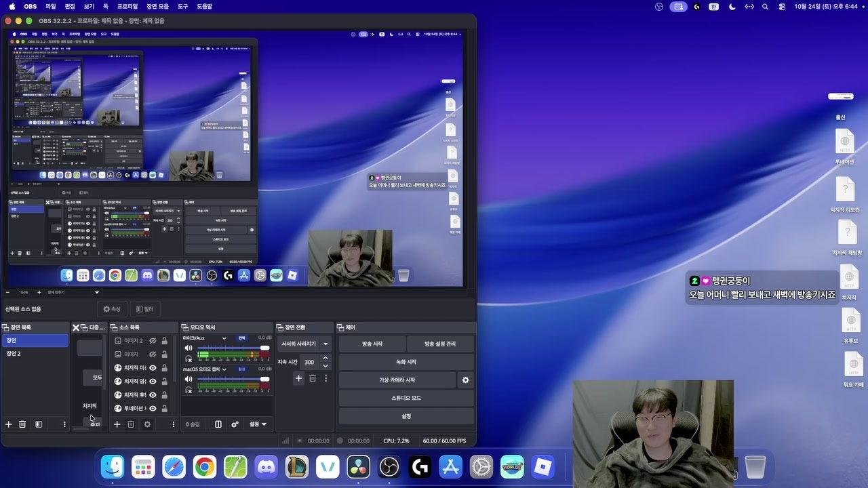This screenshot has width=868, height=488.
Task: Add a new scene with the plus icon
Action: [x=9, y=424]
